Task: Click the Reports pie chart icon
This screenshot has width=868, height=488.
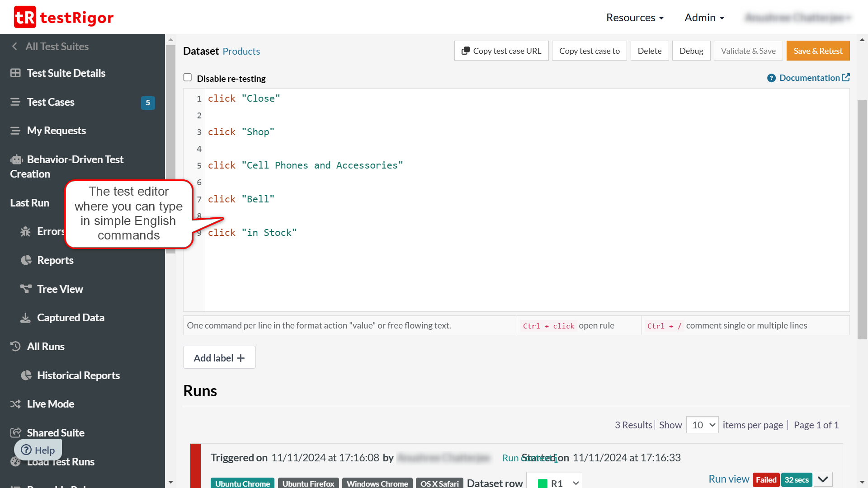Action: (26, 260)
